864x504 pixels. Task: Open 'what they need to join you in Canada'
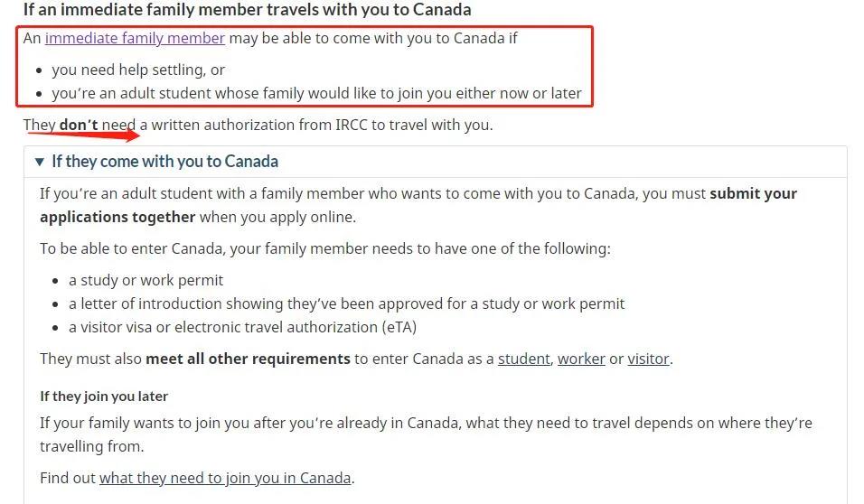[225, 478]
